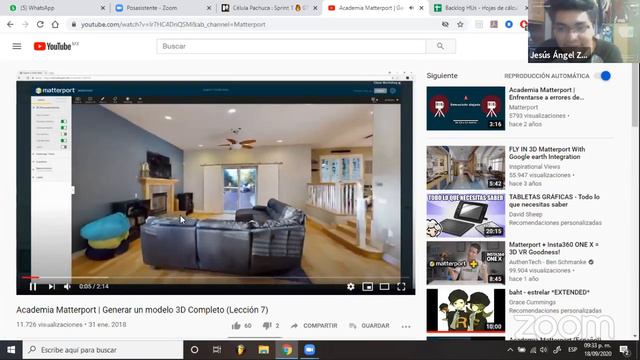Reload the current Chrome page
The image size is (640, 360).
point(40,24)
